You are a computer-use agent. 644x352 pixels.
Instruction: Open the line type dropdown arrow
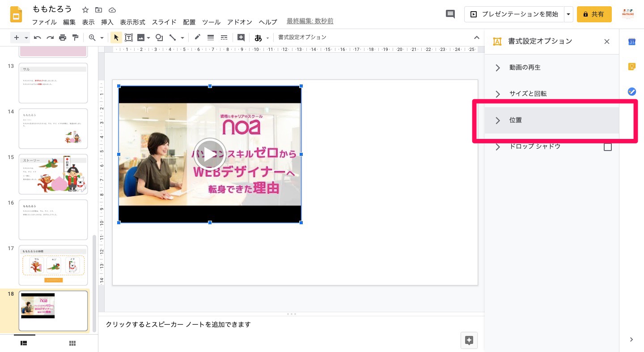tap(182, 38)
